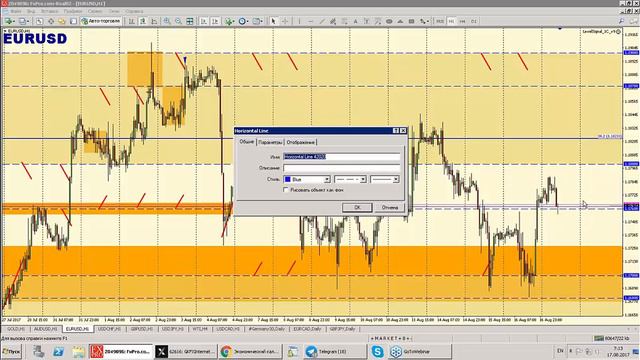Click the search magnifier icon at toolbar right
The width and height of the screenshot is (640, 360).
point(622,21)
